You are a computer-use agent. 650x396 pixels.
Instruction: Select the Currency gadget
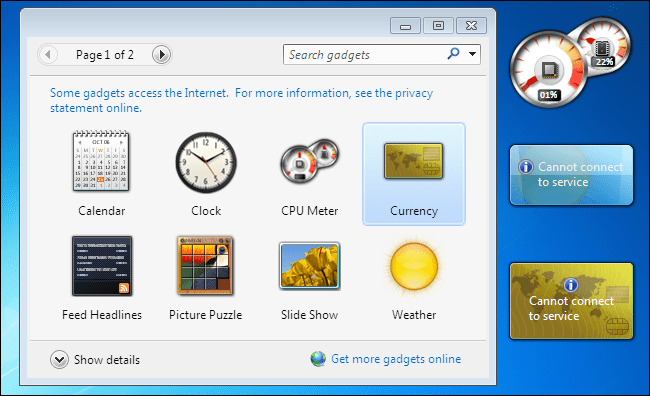pyautogui.click(x=414, y=174)
